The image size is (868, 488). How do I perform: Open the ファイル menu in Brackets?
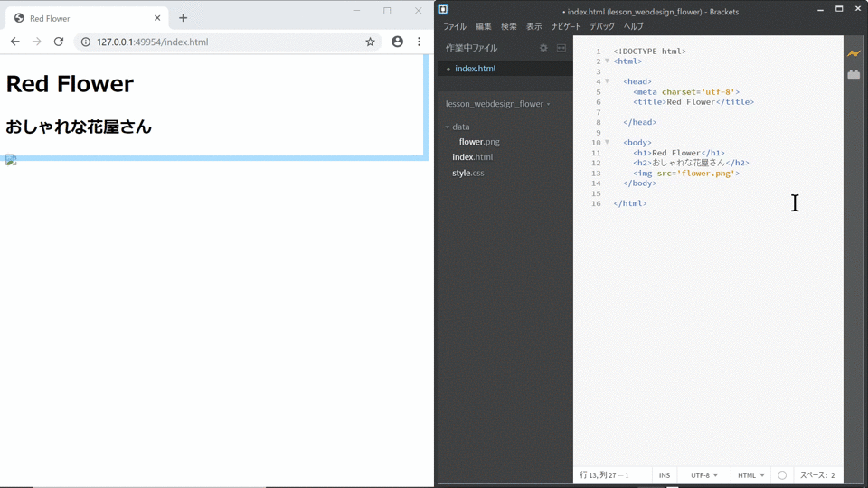click(x=455, y=26)
